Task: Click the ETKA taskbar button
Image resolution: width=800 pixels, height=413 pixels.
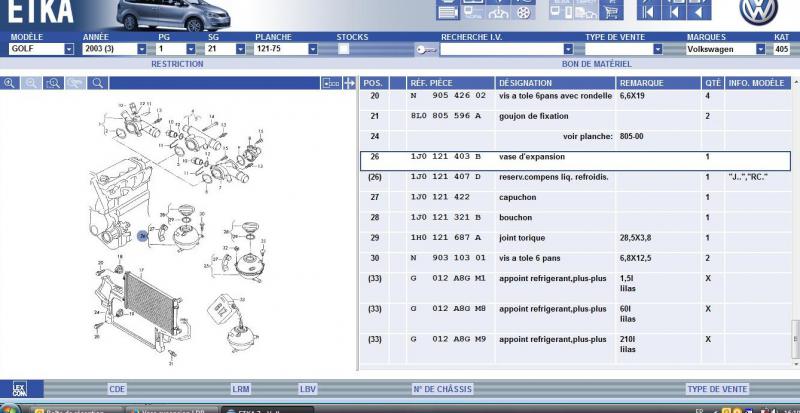Action: point(267,410)
